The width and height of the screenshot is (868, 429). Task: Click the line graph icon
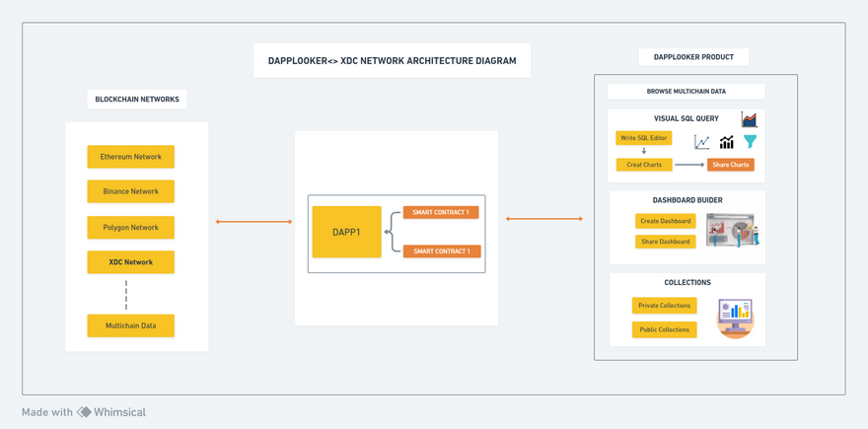tap(701, 143)
